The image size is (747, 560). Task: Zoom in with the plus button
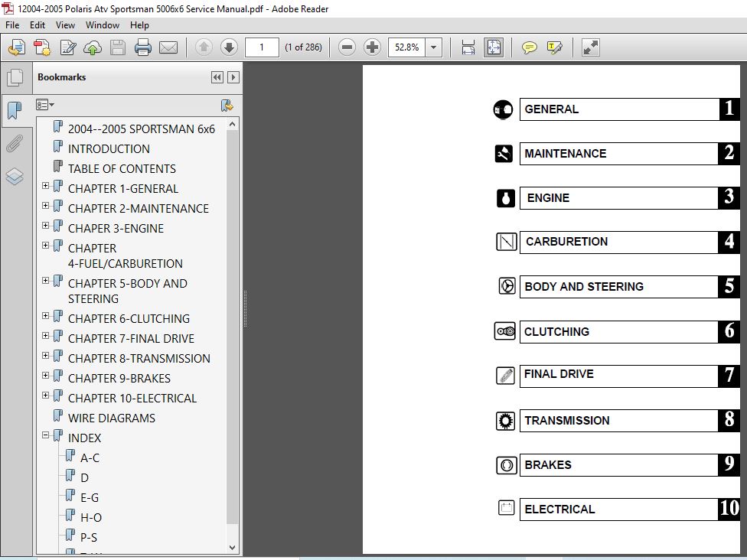[x=372, y=47]
